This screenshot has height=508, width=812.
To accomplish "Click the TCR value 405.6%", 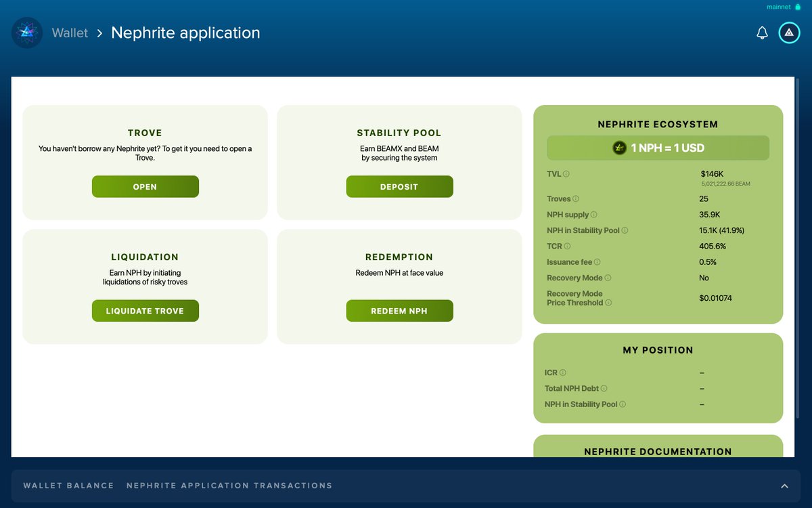I will tap(713, 246).
